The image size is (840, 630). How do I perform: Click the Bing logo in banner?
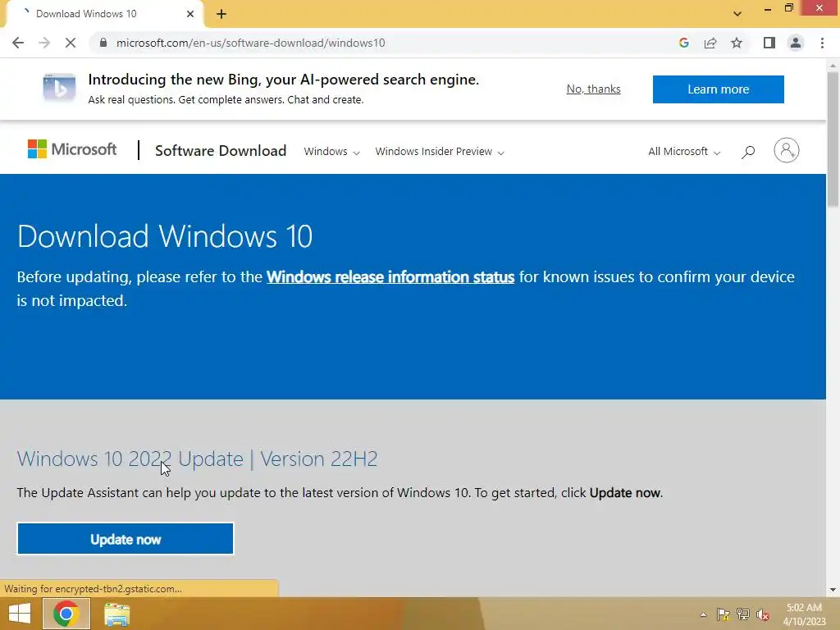pyautogui.click(x=59, y=89)
